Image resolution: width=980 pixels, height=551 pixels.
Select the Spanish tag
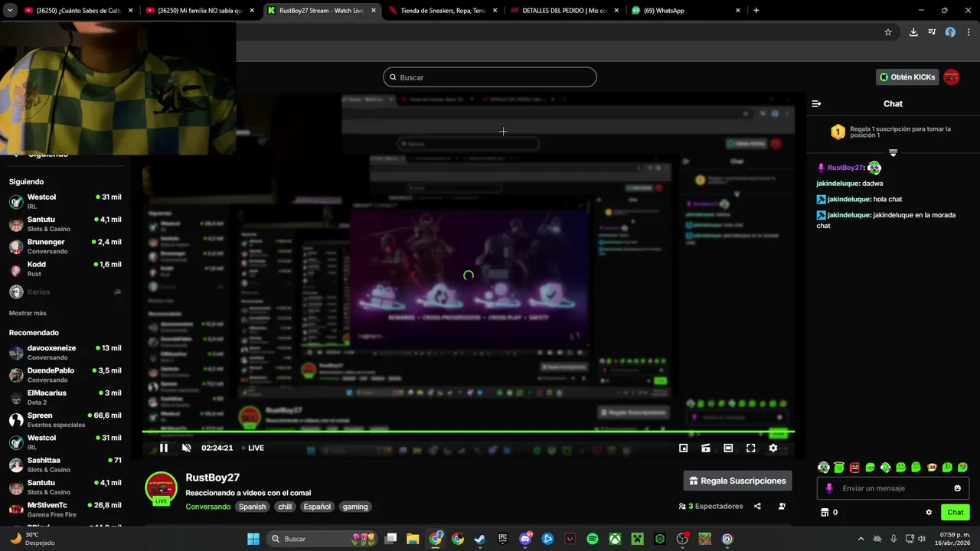click(252, 507)
